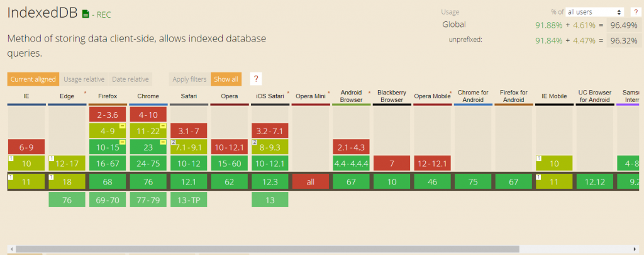Select the Firefox 69-70 future cell

[x=108, y=200]
